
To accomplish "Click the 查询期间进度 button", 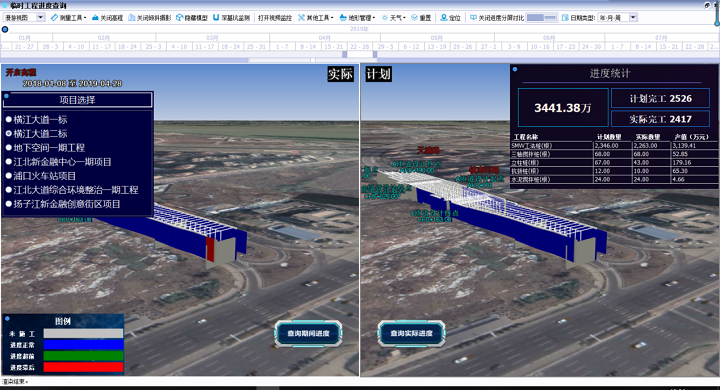I will coord(308,333).
